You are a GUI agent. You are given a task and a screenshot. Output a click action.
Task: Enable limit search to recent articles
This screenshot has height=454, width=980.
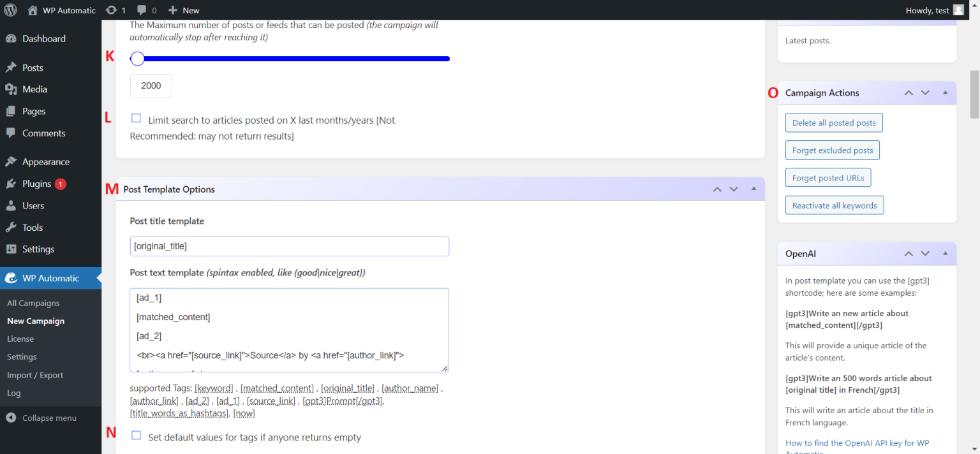click(136, 117)
